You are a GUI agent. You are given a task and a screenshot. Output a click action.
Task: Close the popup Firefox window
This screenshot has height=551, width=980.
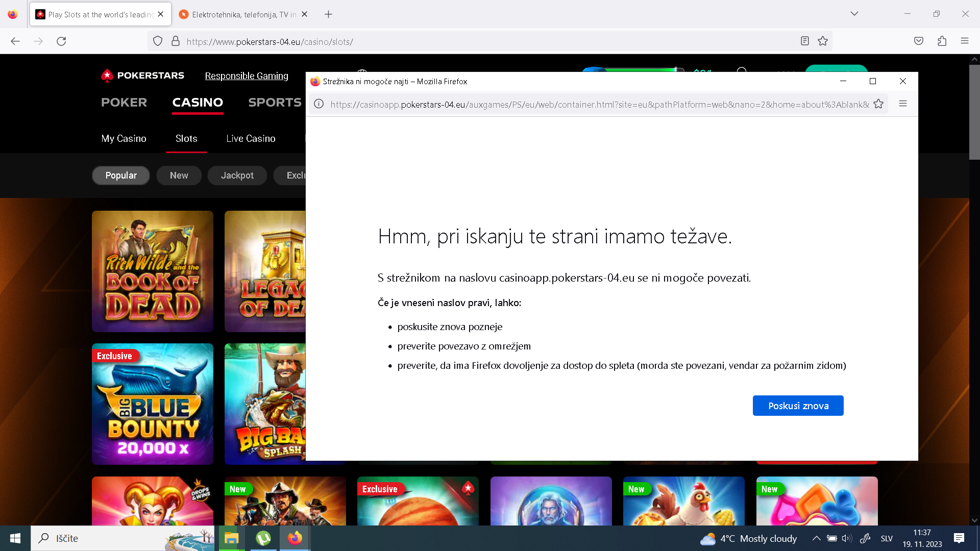tap(903, 81)
